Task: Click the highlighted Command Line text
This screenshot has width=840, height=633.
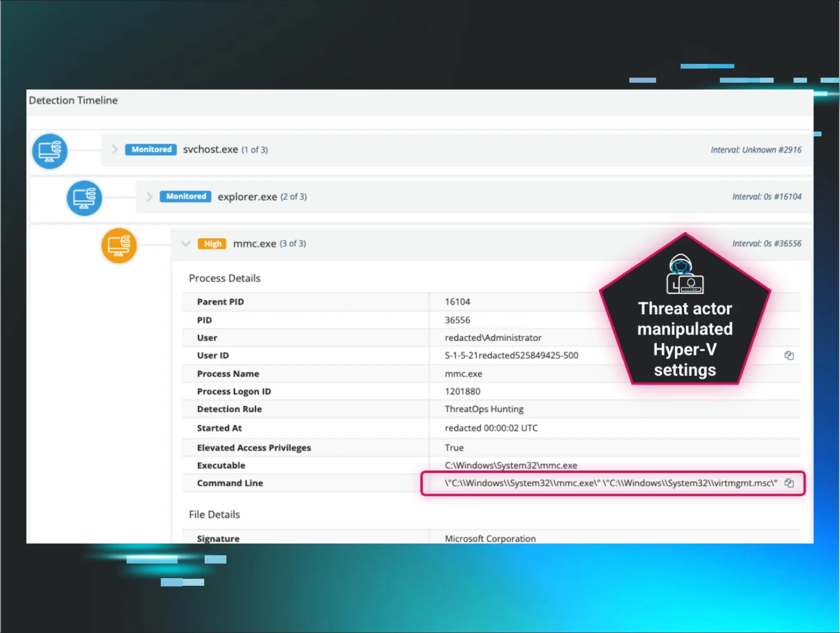Action: point(610,483)
